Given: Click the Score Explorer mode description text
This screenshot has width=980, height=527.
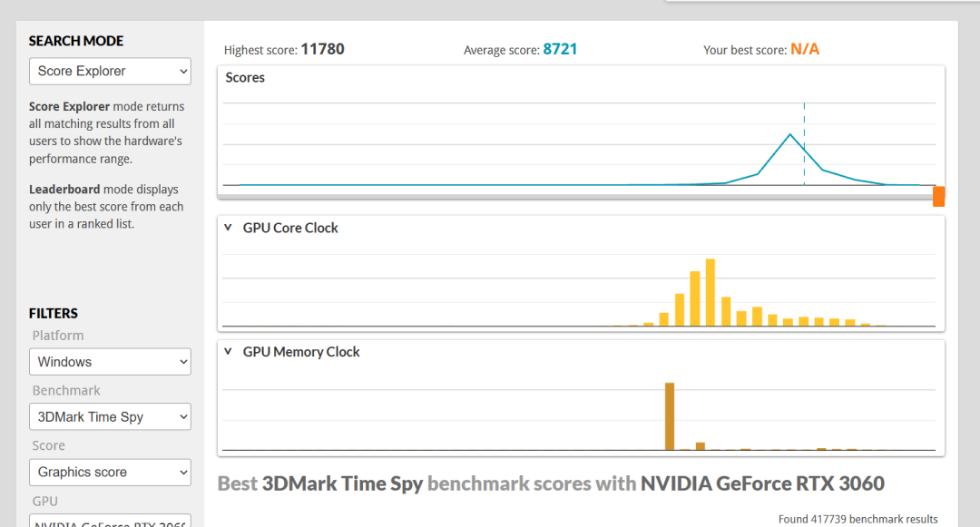Looking at the screenshot, I should point(106,132).
